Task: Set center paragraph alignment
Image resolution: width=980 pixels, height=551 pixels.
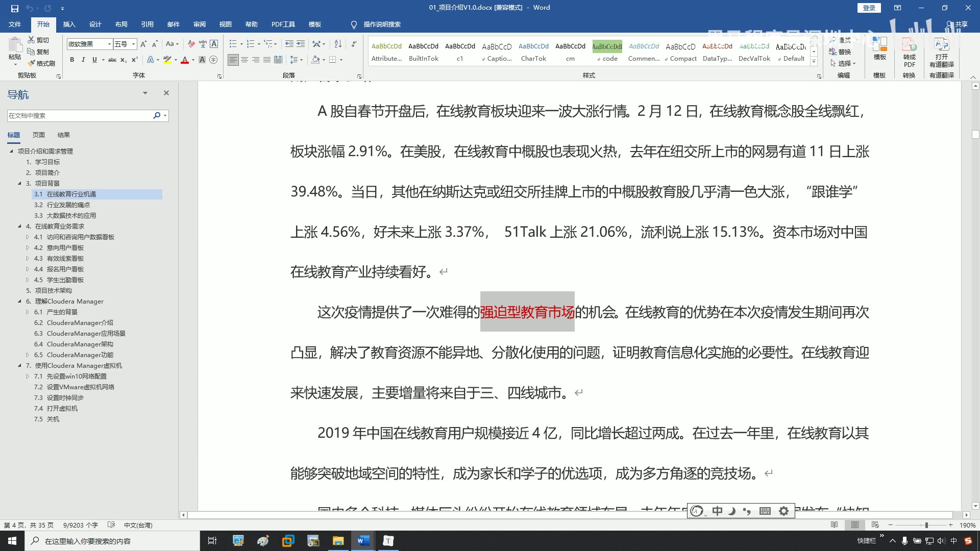Action: 244,60
